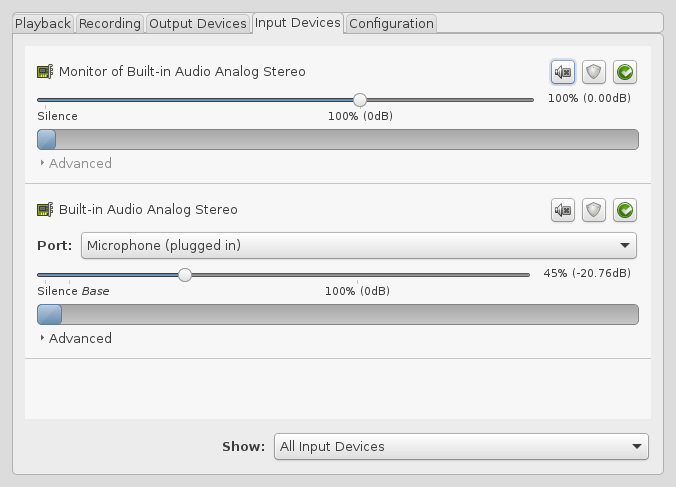Set Built-in Audio Analog Stereo as fallback
Screen dimensions: 676x487
click(625, 210)
